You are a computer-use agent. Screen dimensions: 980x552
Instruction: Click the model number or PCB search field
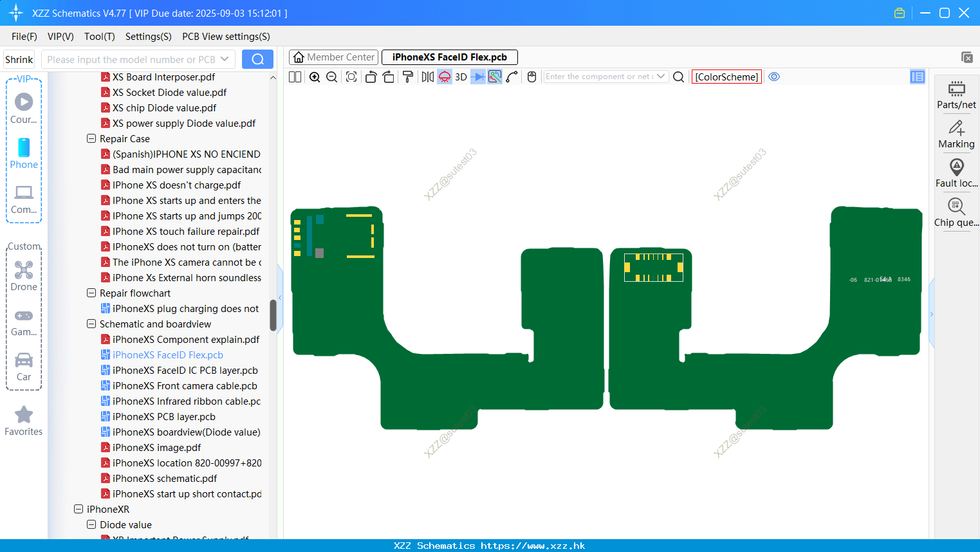(x=138, y=59)
